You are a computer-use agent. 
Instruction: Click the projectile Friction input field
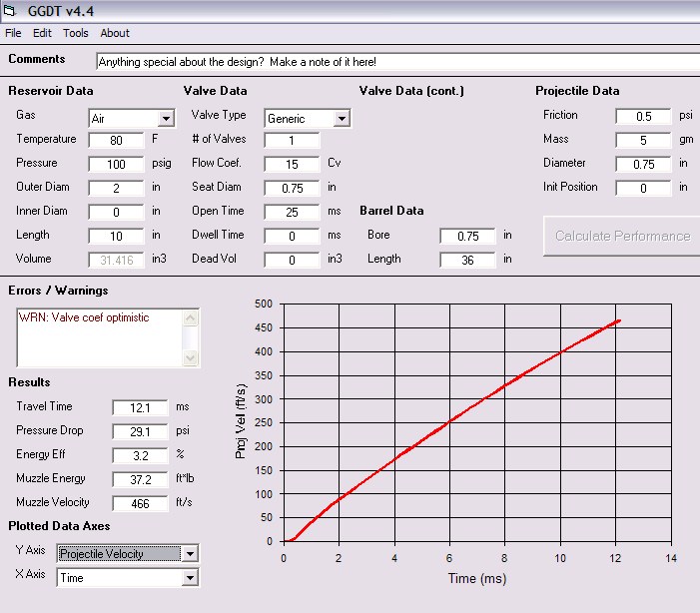pos(643,117)
